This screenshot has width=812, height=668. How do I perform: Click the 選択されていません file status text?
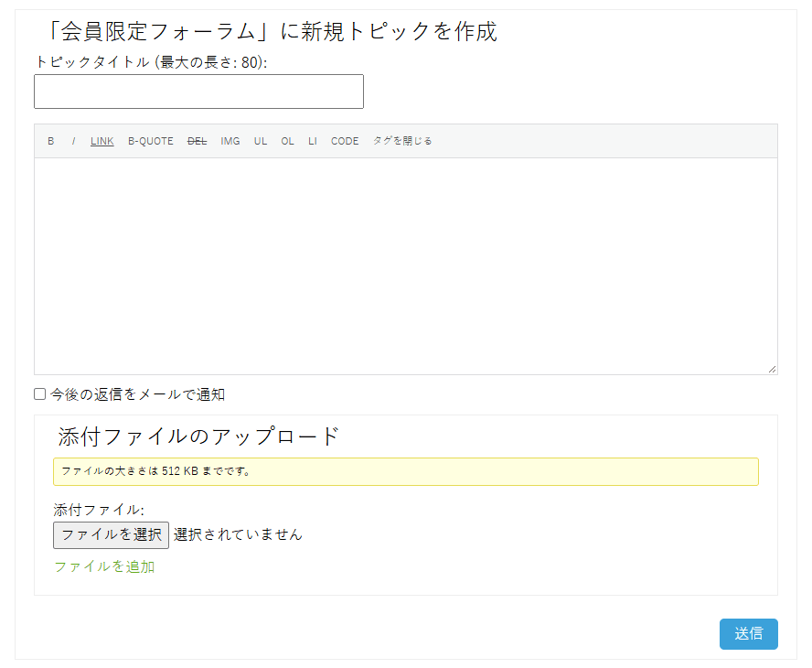tap(238, 534)
